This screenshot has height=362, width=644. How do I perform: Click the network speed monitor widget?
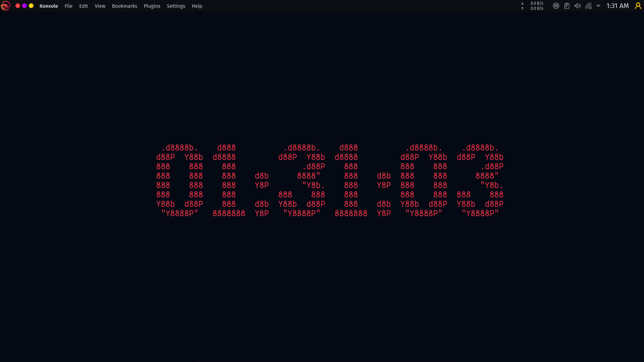coord(533,6)
